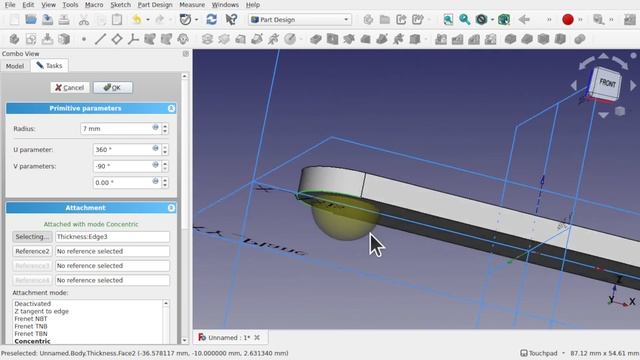This screenshot has height=360, width=640.
Task: Click the Reference2 button
Action: [32, 251]
